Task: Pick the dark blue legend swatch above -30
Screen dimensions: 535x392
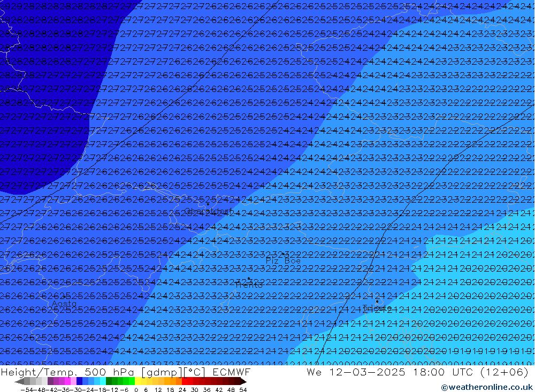Action: tap(79, 381)
